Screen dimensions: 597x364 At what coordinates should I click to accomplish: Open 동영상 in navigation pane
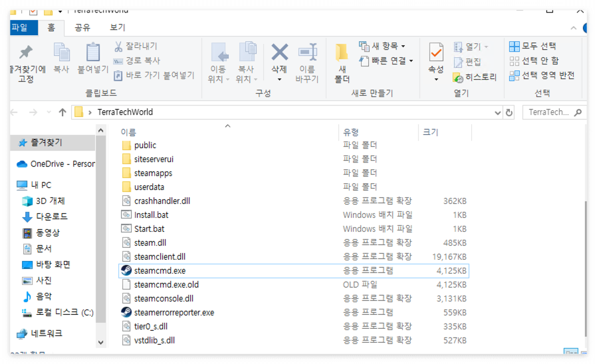click(41, 232)
